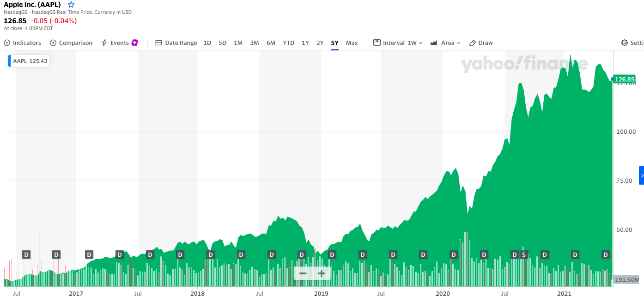644x298 pixels.
Task: Open the Indicators menu
Action: pos(23,43)
